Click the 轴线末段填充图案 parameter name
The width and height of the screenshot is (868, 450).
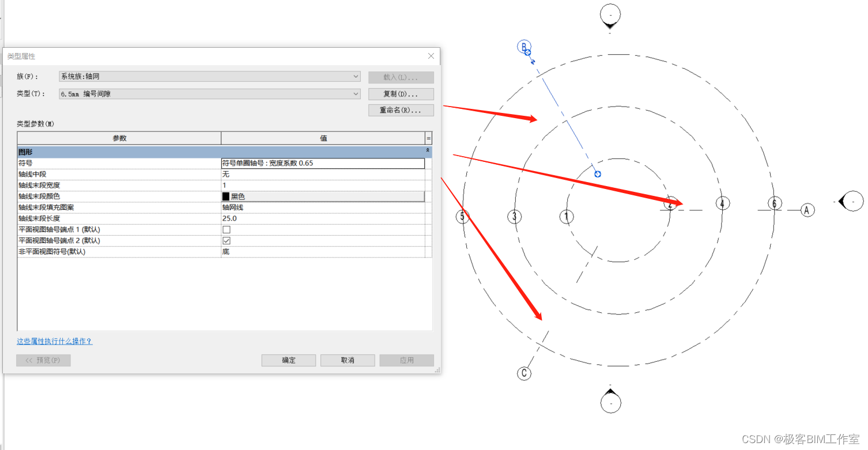pyautogui.click(x=119, y=207)
